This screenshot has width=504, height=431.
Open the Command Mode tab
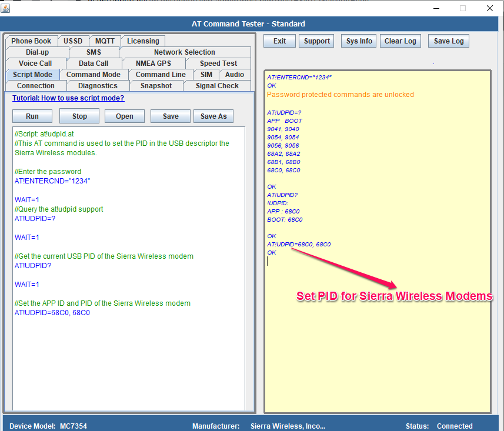tap(94, 75)
